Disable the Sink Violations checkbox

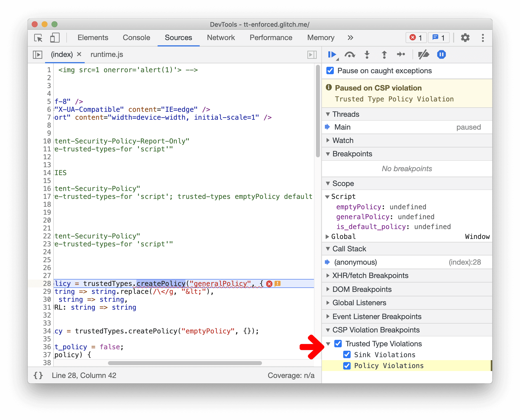(x=348, y=355)
